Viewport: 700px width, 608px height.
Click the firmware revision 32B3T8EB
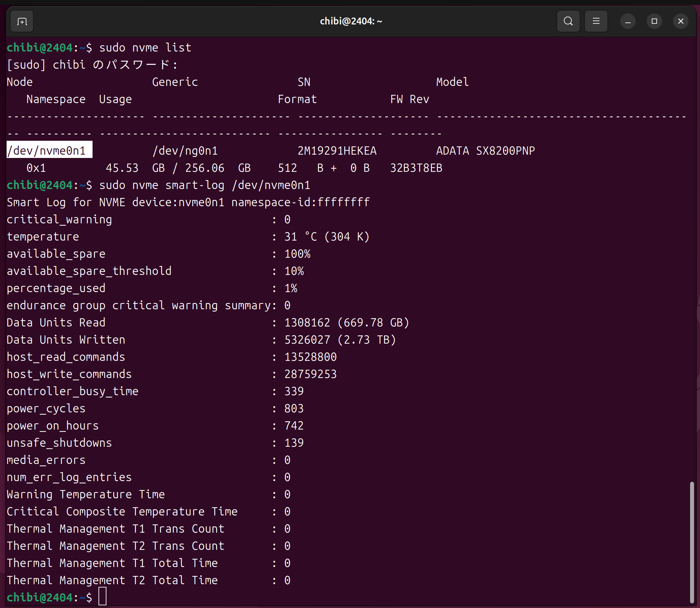416,168
